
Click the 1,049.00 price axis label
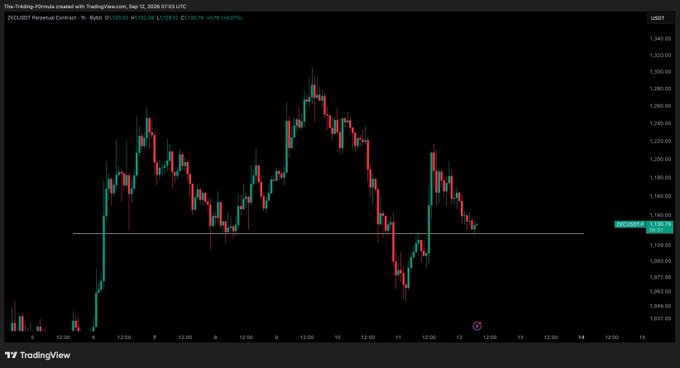point(660,306)
